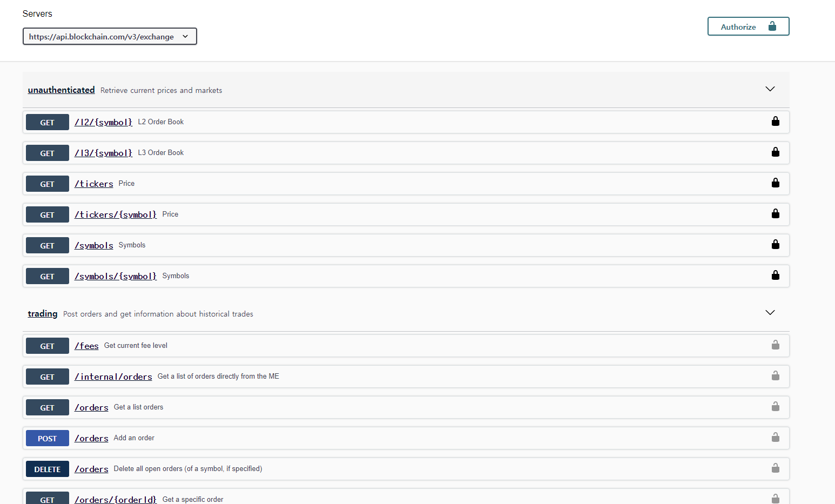
Task: Click open lock icon on DELETE /orders row
Action: (776, 468)
